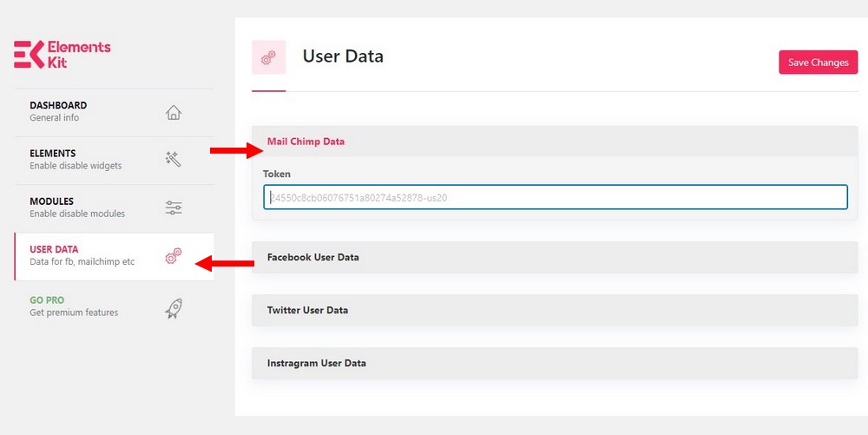Viewport: 868px width, 435px height.
Task: Click the pink gears icon beside User Data heading
Action: tap(268, 57)
